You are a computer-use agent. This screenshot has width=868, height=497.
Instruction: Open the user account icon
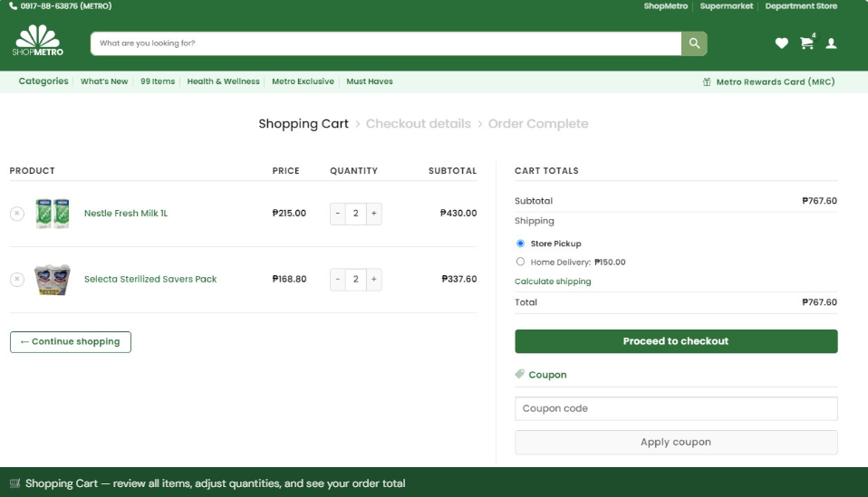click(x=831, y=43)
